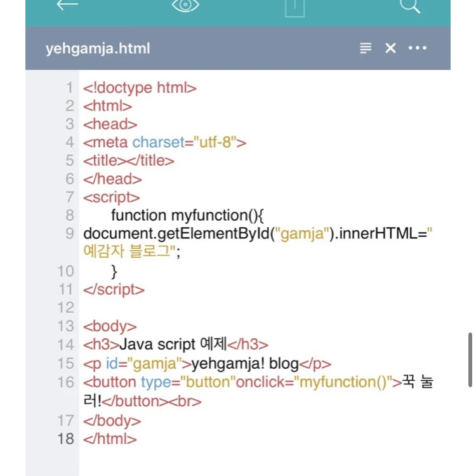Open search with magnifier icon

click(x=410, y=6)
